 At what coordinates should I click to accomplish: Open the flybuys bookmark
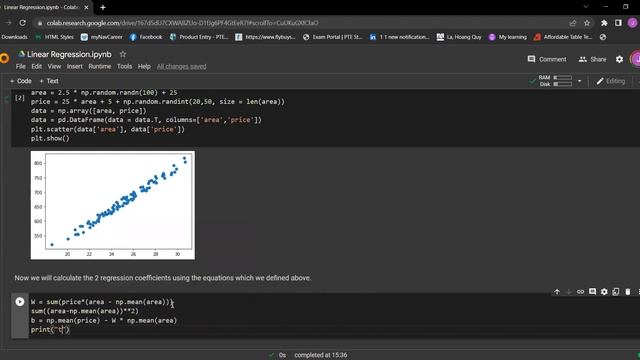click(265, 37)
